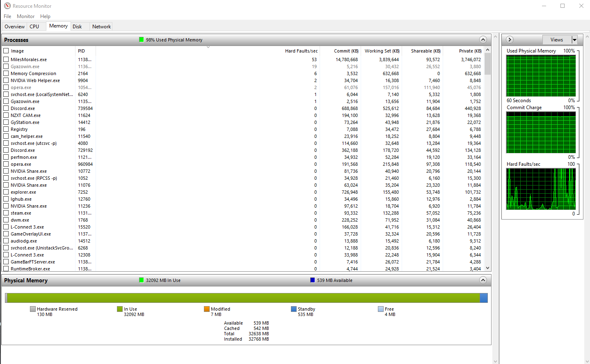Switch to the CPU tab
590x364 pixels.
click(34, 26)
